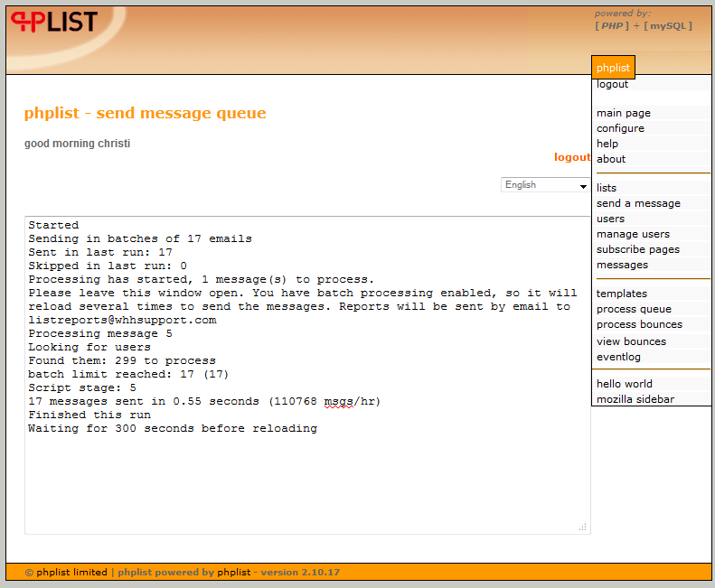The image size is (715, 588).
Task: Go to main page
Action: (x=623, y=113)
